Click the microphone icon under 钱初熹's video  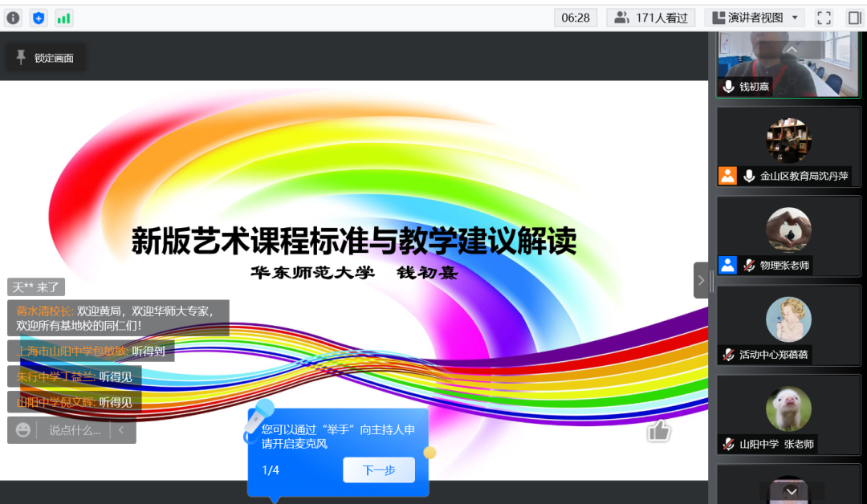[727, 87]
